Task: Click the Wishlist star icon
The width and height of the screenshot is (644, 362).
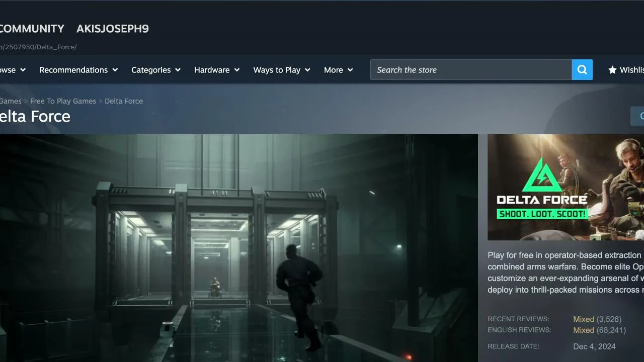Action: (612, 70)
